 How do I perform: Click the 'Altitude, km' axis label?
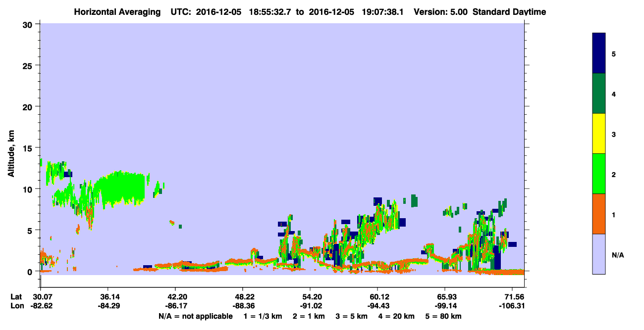tap(11, 153)
